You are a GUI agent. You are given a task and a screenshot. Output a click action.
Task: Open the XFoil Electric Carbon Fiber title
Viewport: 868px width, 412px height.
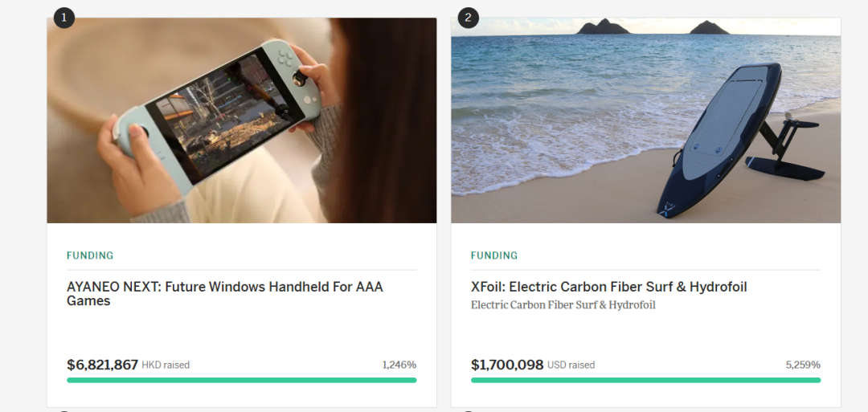point(608,287)
